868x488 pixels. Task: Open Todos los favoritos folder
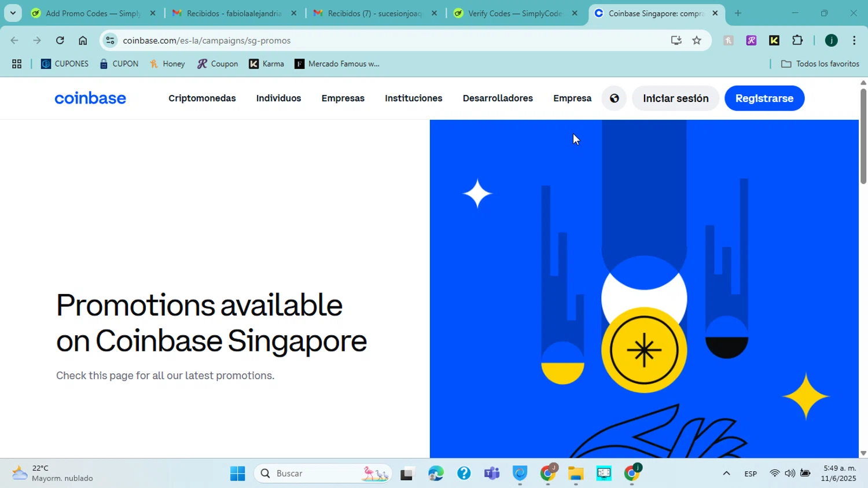click(x=820, y=64)
